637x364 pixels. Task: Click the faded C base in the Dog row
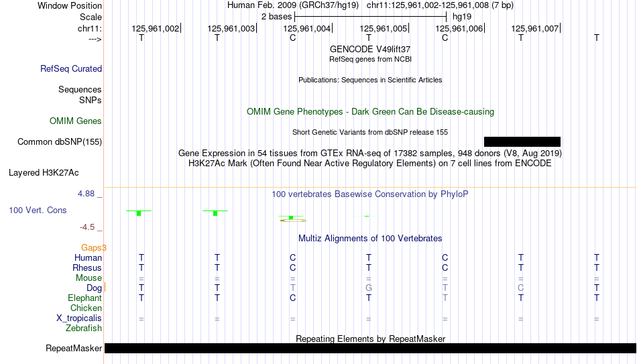click(521, 288)
